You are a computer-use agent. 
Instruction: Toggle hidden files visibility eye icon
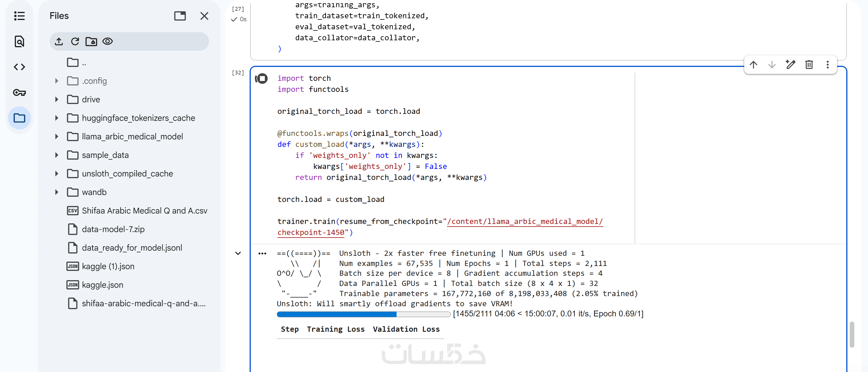pos(108,41)
